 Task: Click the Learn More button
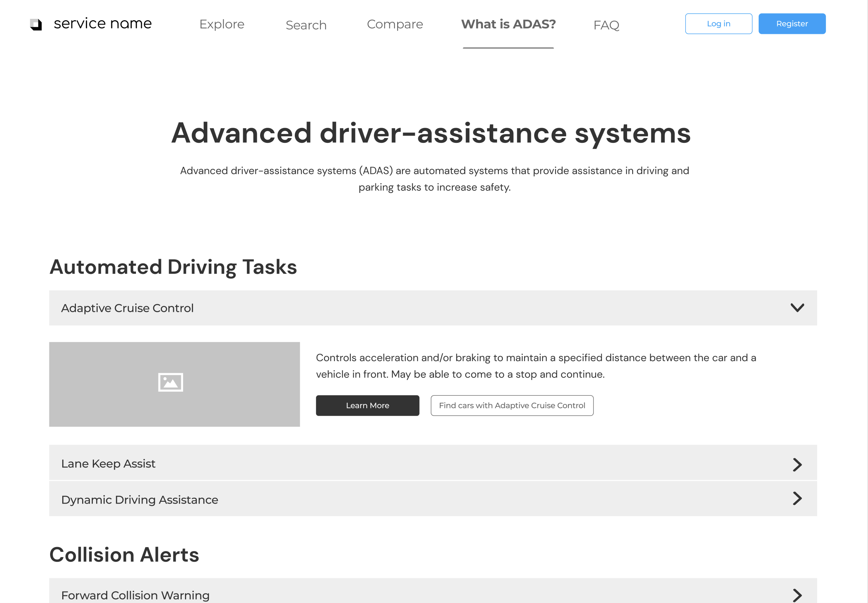pyautogui.click(x=367, y=405)
